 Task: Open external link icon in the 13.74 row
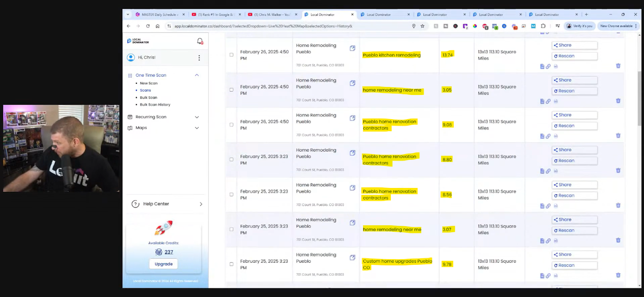tap(352, 48)
